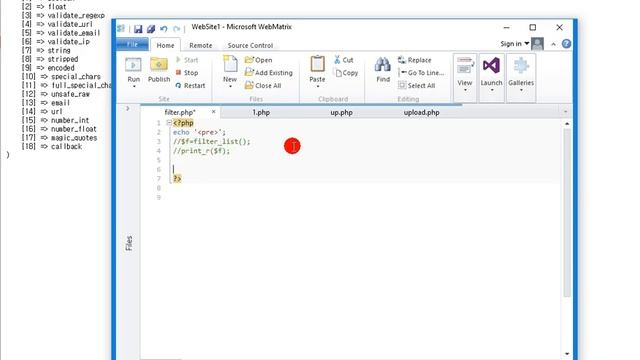Switch to the 1.php editor tab

(261, 112)
